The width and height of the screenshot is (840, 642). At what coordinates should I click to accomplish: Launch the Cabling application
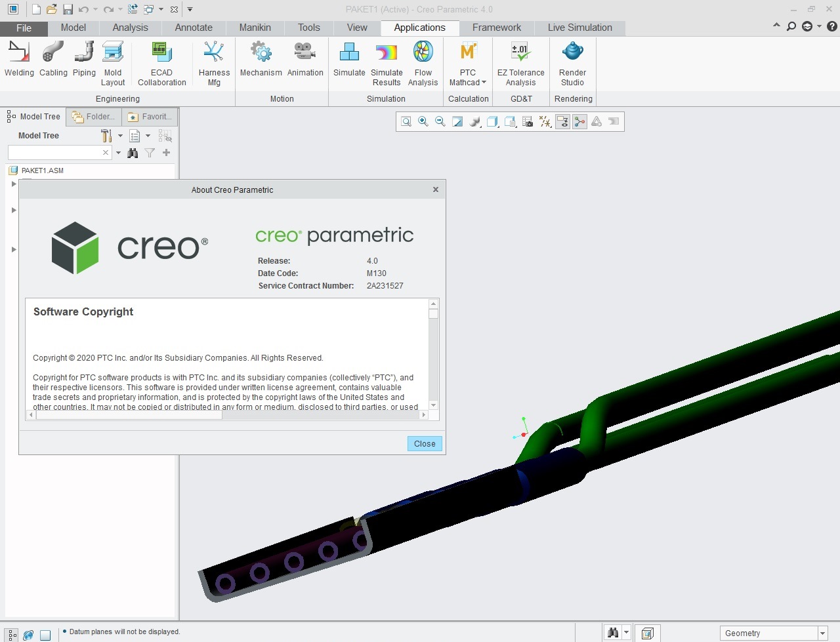[x=53, y=59]
